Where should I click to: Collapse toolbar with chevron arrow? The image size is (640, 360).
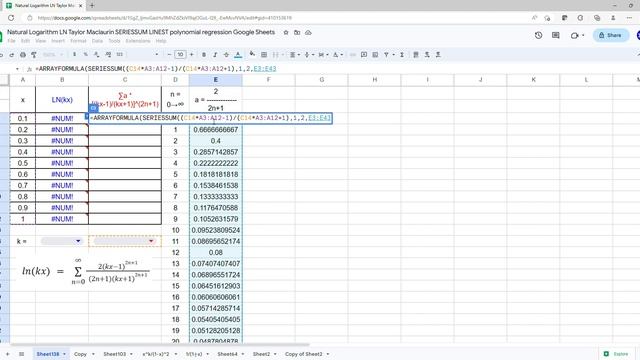coord(638,55)
